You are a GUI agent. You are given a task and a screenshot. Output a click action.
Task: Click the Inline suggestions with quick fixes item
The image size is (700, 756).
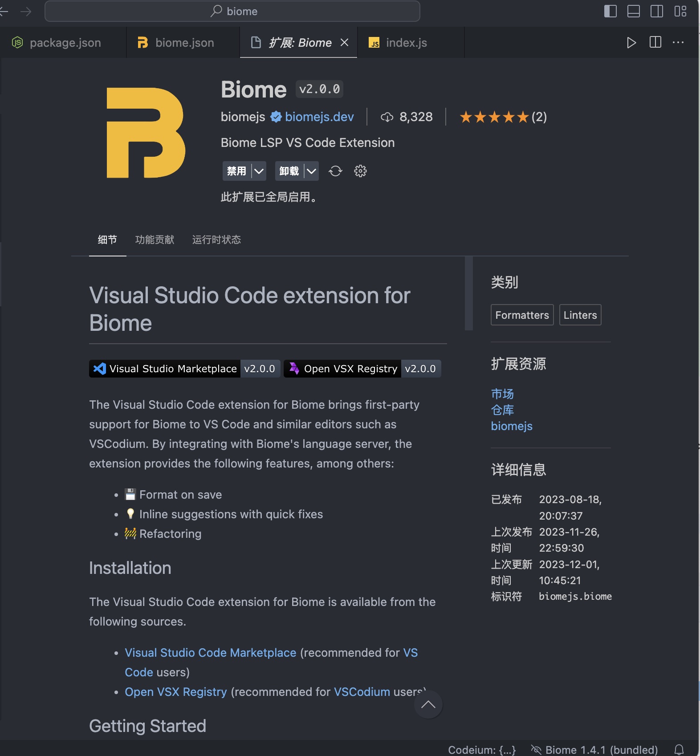(224, 514)
